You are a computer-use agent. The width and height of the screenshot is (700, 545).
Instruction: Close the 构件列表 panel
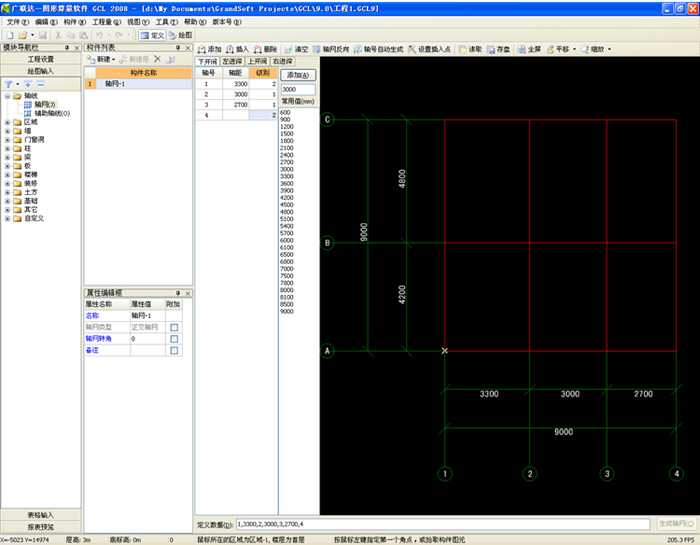(188, 47)
